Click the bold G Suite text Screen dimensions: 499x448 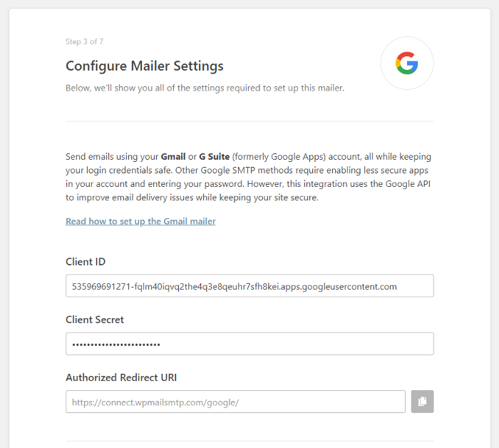(215, 156)
